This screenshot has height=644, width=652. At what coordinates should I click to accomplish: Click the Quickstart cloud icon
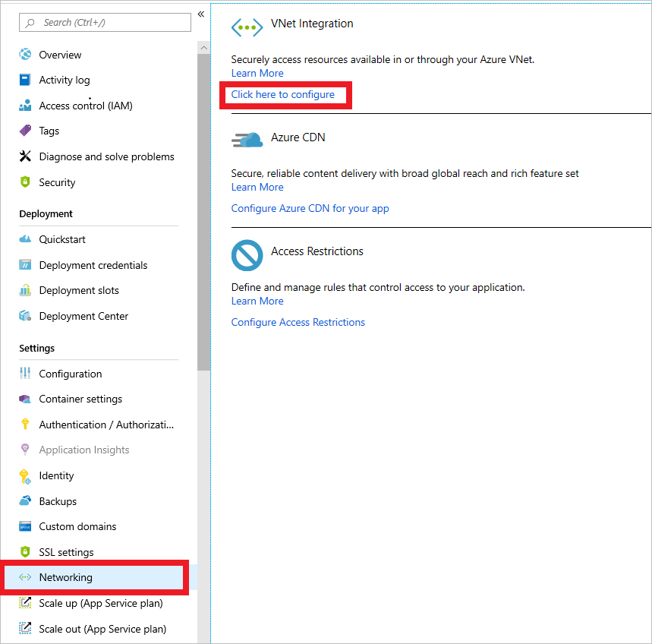[25, 238]
